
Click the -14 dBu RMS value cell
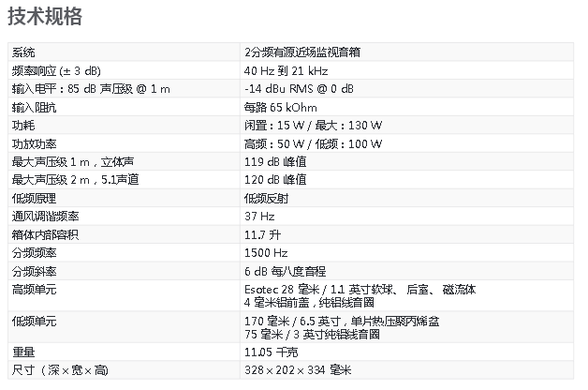(x=299, y=89)
